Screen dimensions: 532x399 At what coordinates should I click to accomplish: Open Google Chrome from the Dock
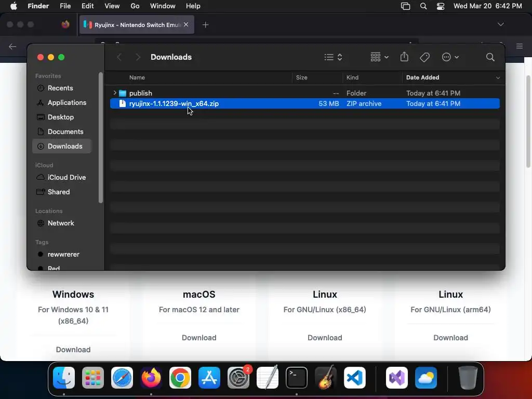[180, 378]
